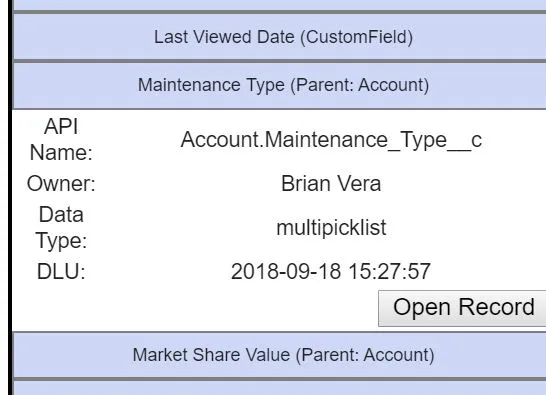Click the API Name: label
Viewport: 546px width, 395px height.
61,140
